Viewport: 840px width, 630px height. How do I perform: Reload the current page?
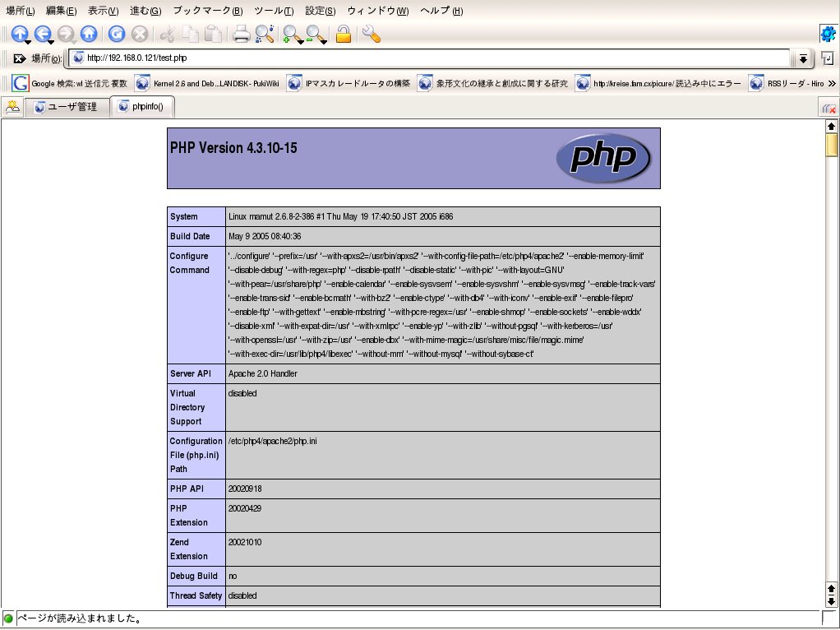click(x=117, y=34)
